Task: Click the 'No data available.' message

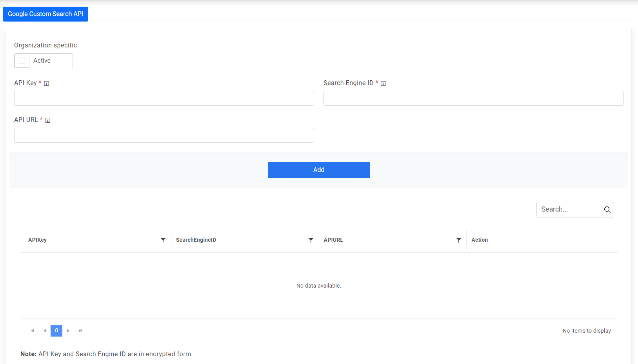Action: click(319, 286)
